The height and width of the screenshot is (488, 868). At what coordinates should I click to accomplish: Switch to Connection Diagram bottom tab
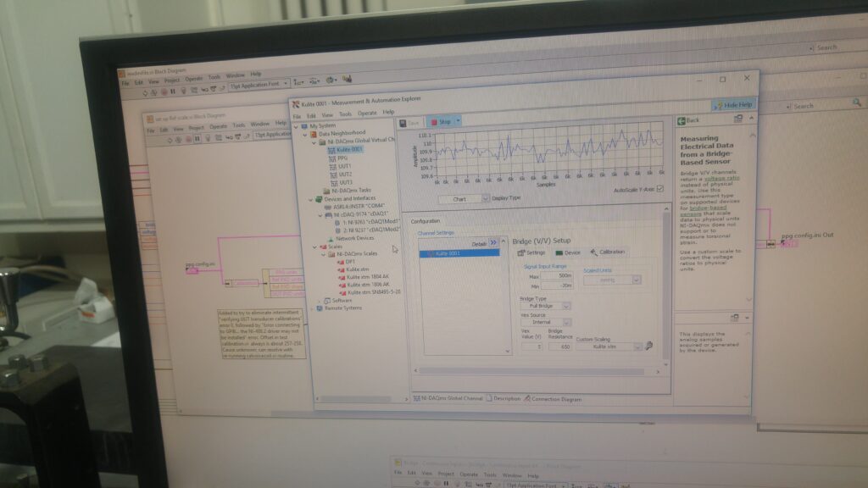(552, 399)
